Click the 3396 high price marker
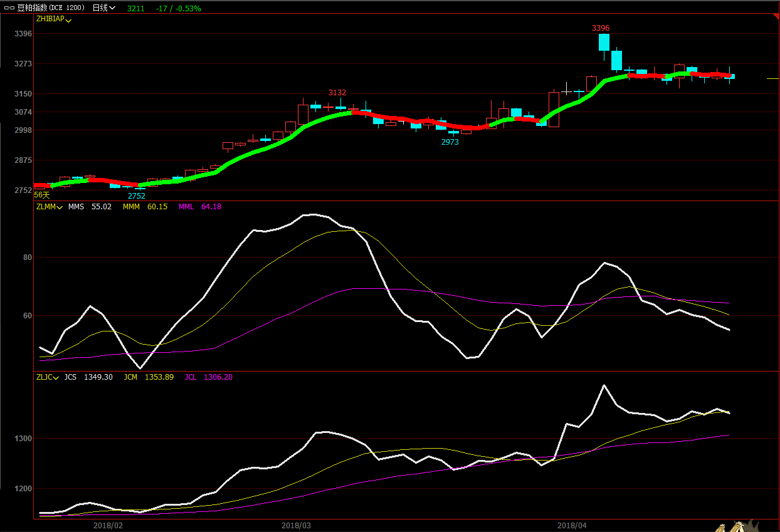 tap(601, 28)
